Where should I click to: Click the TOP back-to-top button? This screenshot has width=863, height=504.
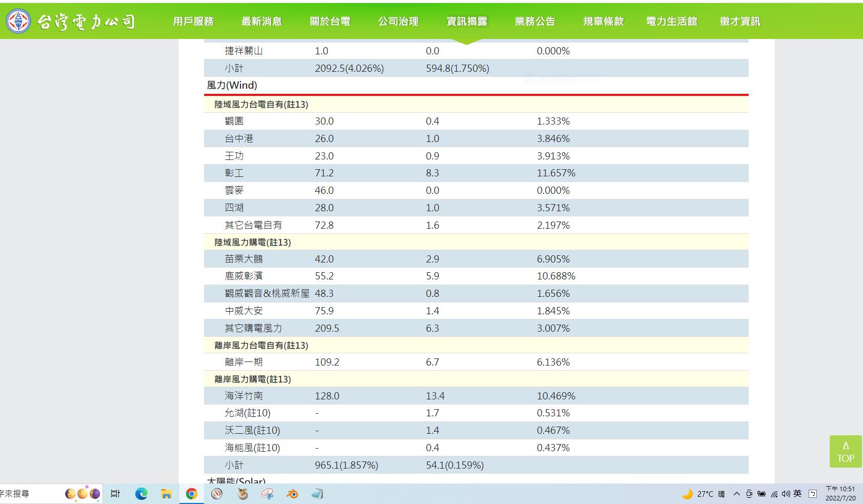tap(846, 451)
